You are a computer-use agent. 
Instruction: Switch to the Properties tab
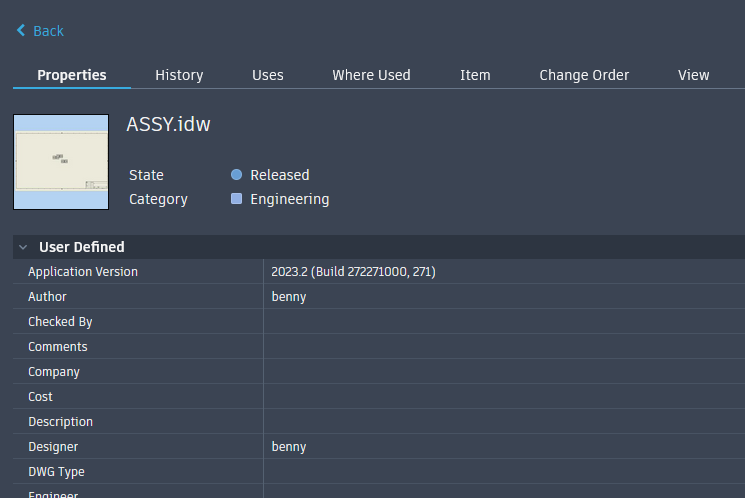click(x=72, y=75)
